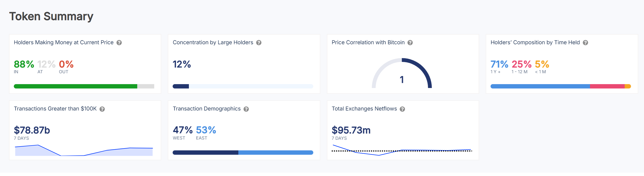644x176 pixels.
Task: Open help icon for Transactions Greater than $100K
Action: (x=102, y=109)
